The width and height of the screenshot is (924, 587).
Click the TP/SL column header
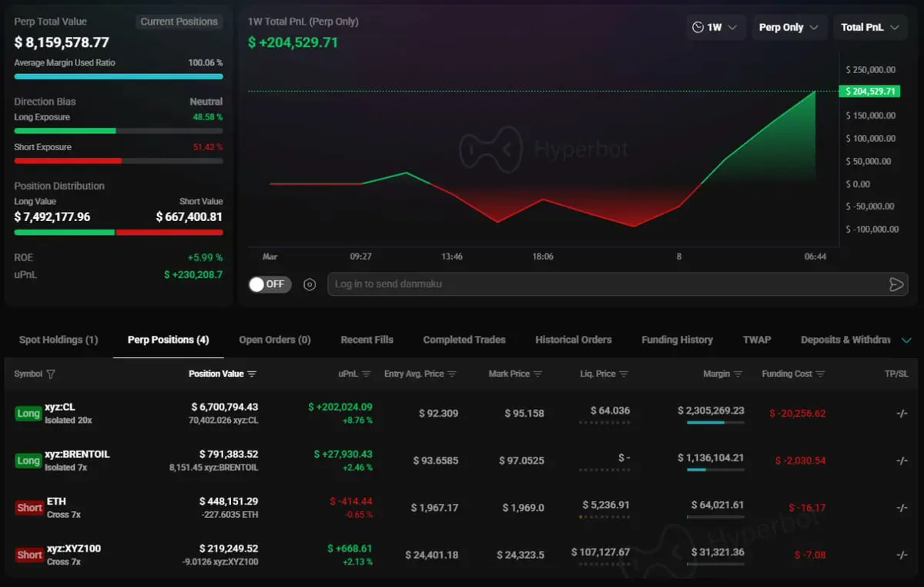(896, 374)
